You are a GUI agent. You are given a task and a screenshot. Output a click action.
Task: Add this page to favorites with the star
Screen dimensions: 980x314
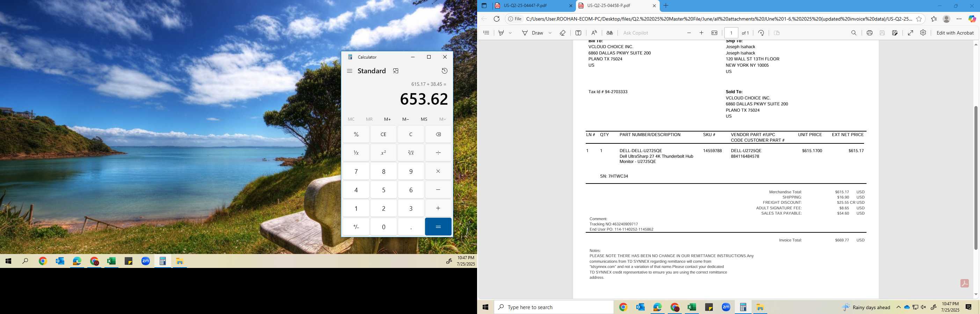point(919,18)
